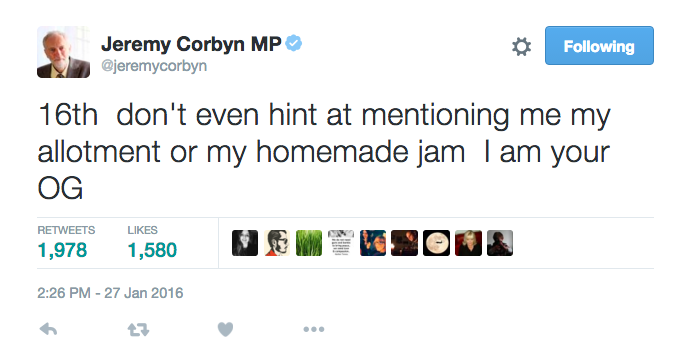Viewport: 683px width, 361px height.
Task: Open Jeremy Corbyn's profile avatar
Action: click(x=64, y=52)
